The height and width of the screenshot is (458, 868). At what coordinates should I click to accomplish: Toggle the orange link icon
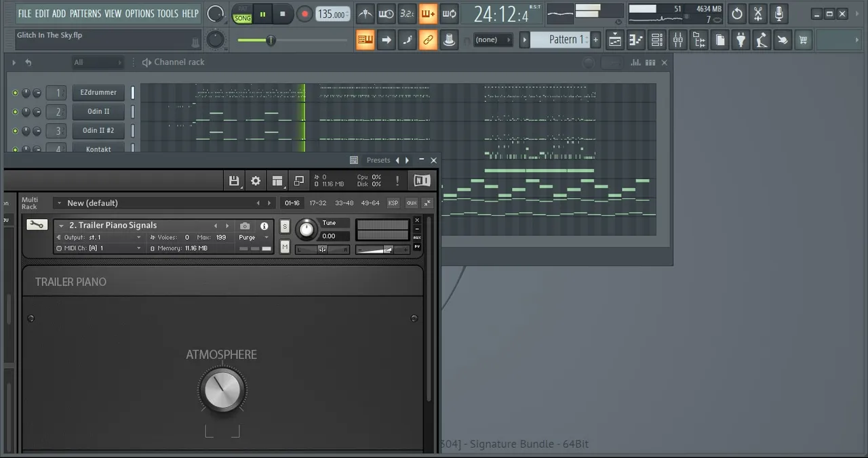pos(428,40)
